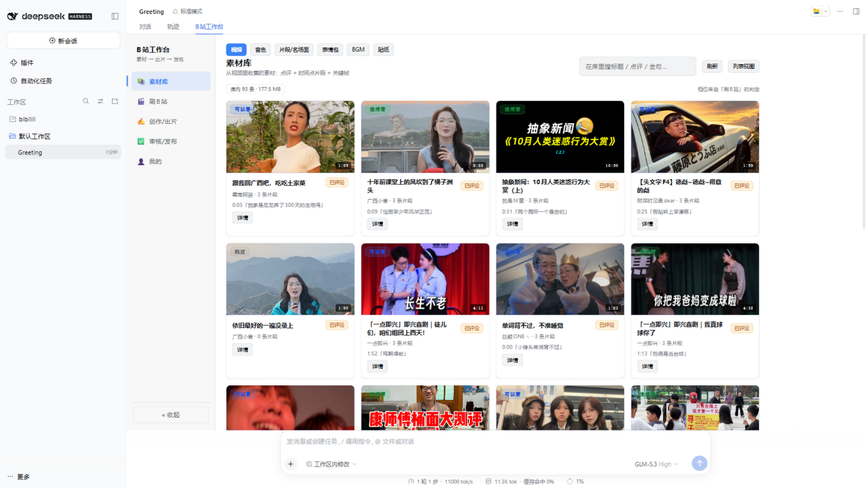
Task: Open 详情 for 跟我回广西吧 card
Action: pos(243,218)
